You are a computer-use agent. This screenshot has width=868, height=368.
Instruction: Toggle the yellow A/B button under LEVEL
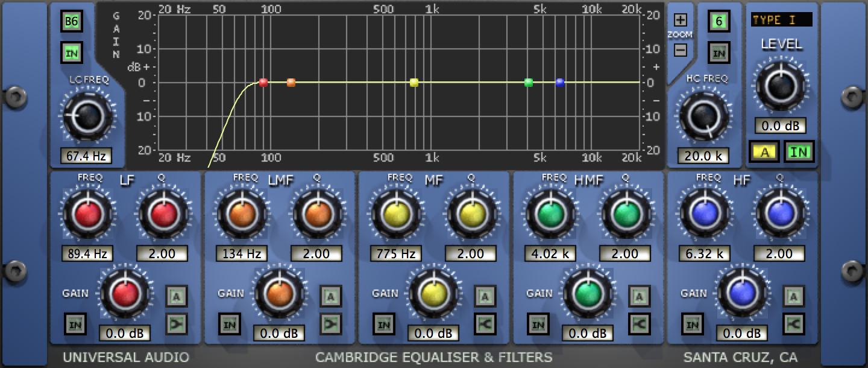point(765,152)
